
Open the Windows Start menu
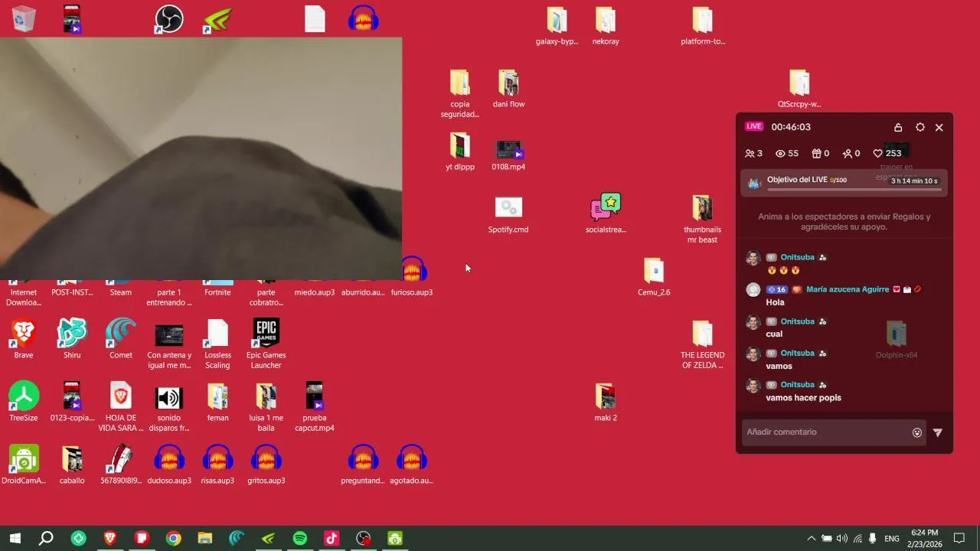(15, 539)
